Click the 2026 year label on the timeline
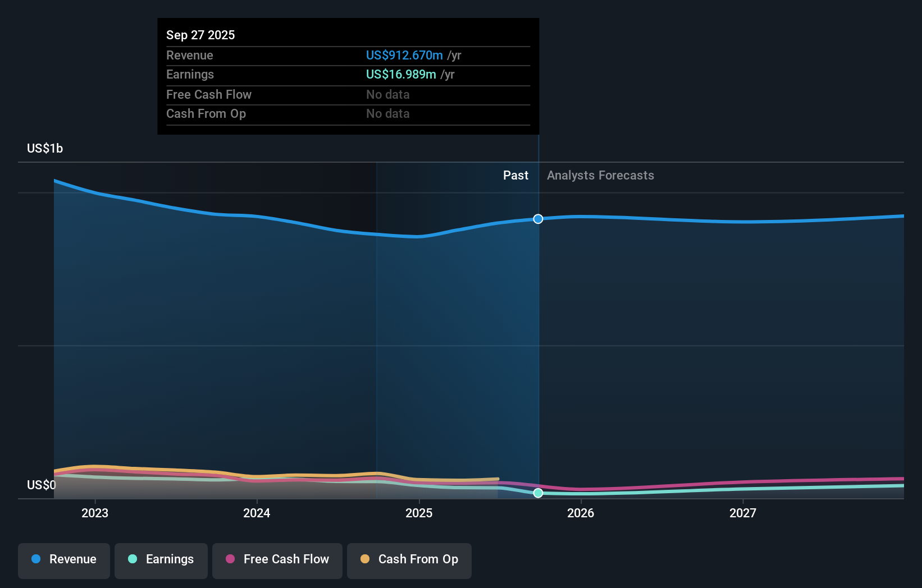 pos(581,513)
